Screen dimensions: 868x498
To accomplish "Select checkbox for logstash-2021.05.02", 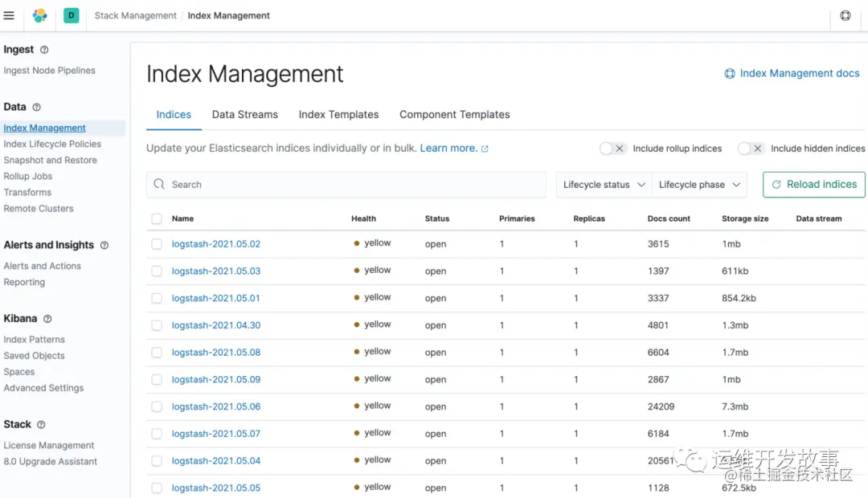I will pyautogui.click(x=157, y=244).
